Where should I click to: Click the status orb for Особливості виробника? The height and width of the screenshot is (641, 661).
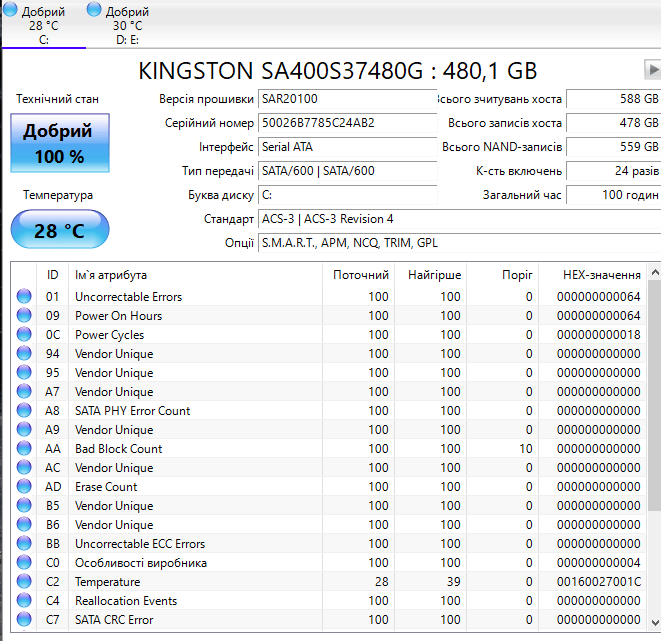24,562
